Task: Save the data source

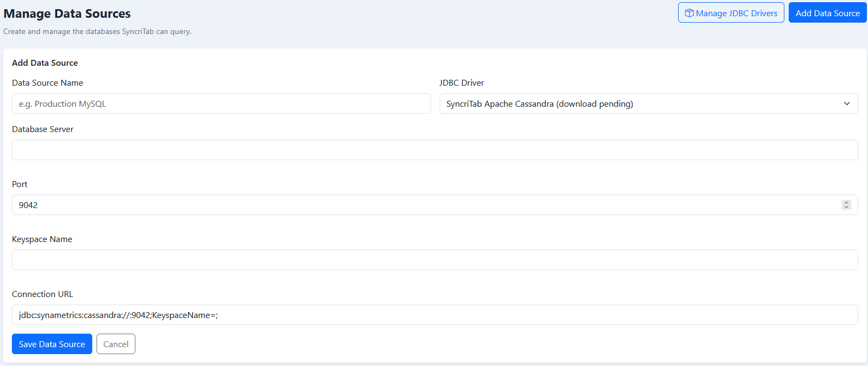Action: (x=52, y=344)
